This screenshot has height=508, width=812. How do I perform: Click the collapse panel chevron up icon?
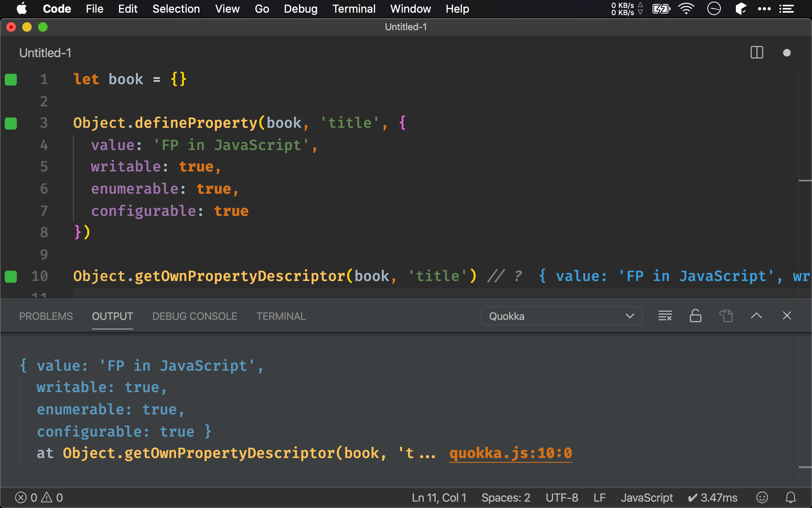pyautogui.click(x=756, y=316)
